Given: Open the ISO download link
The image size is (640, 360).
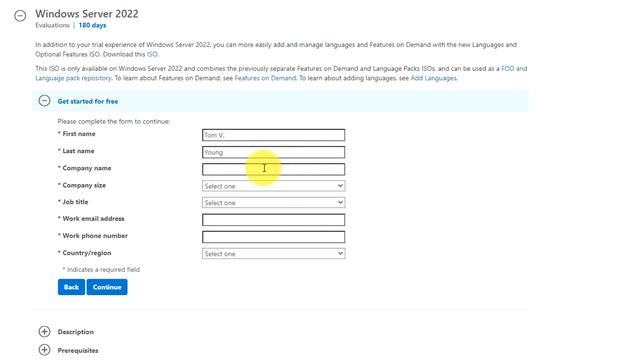Looking at the screenshot, I should point(152,54).
